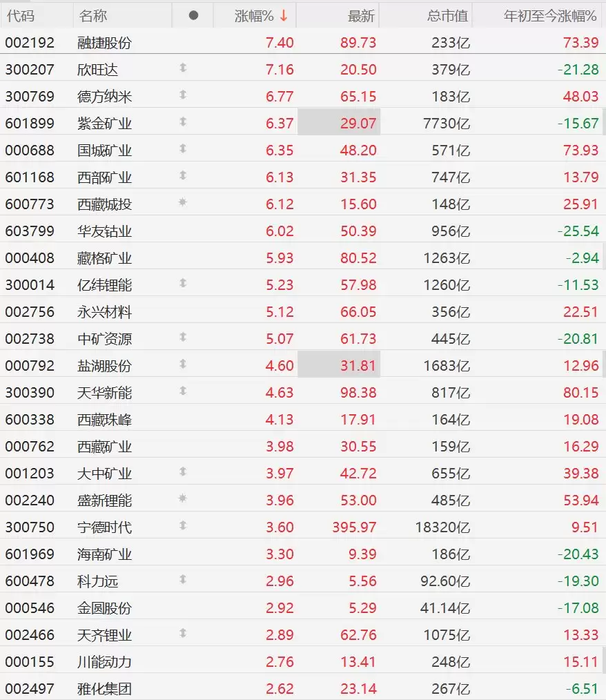Click the marker icon beside 宁德时代
The height and width of the screenshot is (700, 606).
click(x=182, y=525)
